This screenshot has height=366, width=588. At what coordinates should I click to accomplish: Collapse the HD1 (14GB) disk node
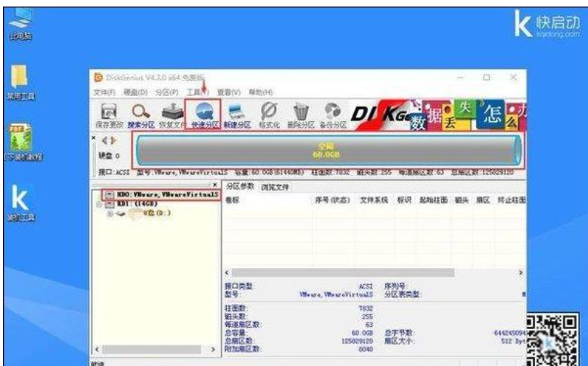pos(100,205)
